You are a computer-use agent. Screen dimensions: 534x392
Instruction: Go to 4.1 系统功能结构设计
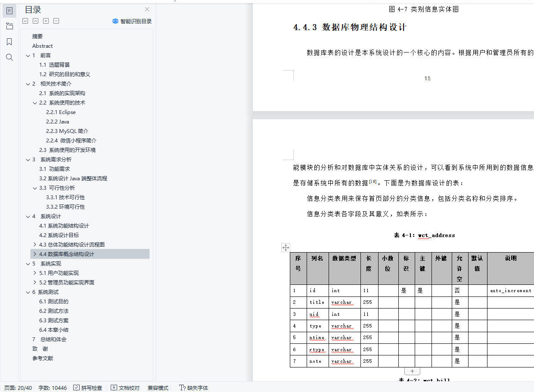coord(64,226)
